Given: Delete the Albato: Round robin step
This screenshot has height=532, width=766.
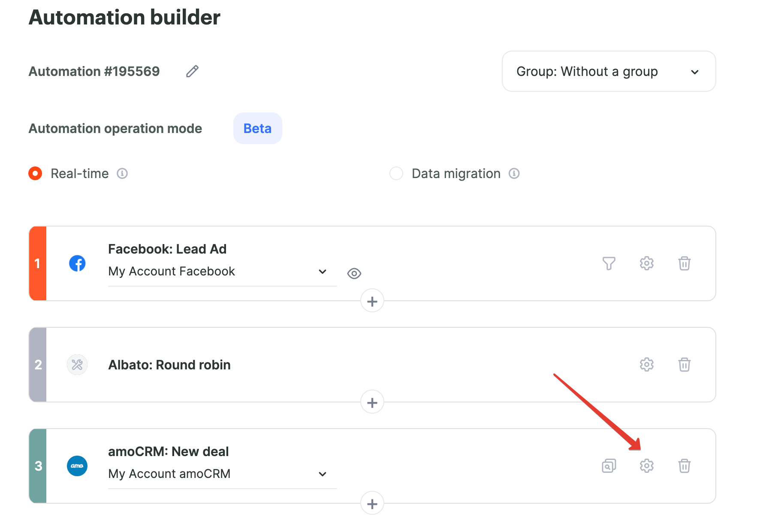Looking at the screenshot, I should [x=685, y=365].
